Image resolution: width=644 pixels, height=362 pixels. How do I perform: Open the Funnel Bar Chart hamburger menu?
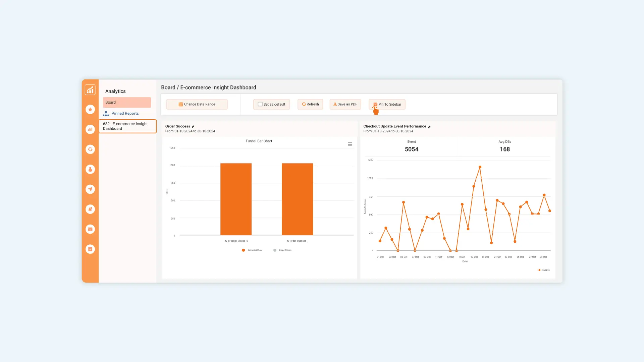tap(350, 144)
